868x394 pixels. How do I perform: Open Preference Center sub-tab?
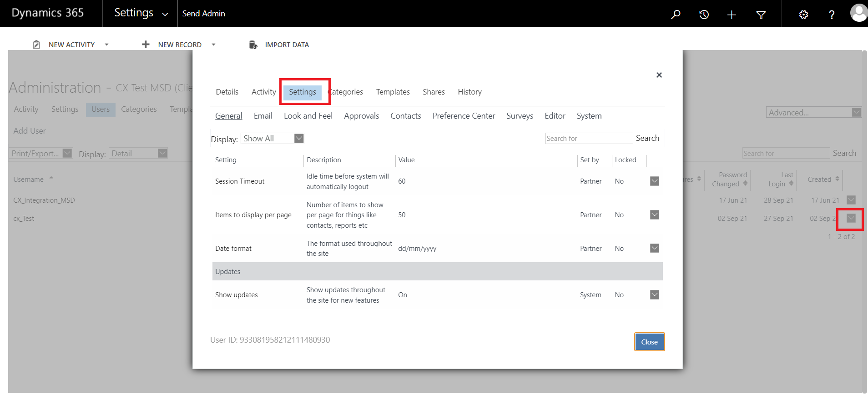(464, 116)
